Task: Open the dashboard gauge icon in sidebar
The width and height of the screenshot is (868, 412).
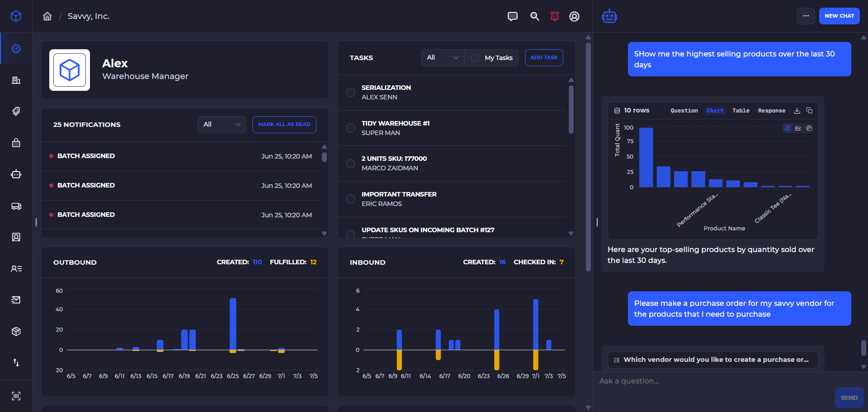Action: click(x=16, y=48)
